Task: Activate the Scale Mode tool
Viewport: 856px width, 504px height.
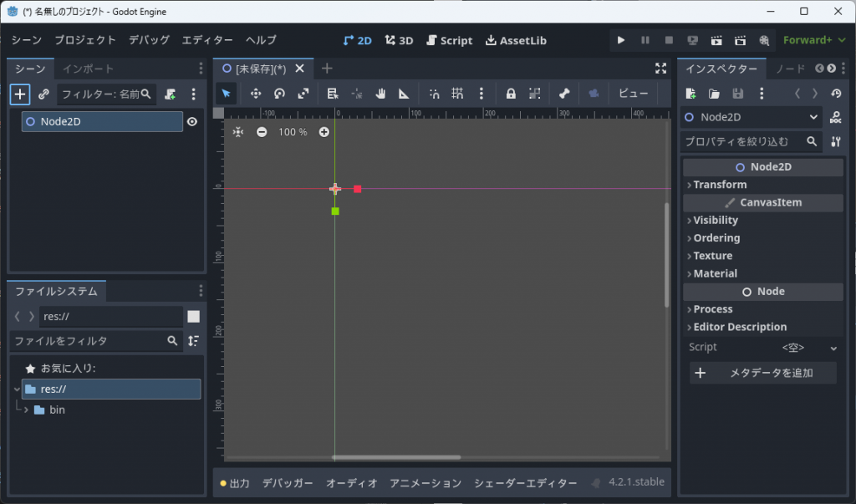Action: click(303, 94)
